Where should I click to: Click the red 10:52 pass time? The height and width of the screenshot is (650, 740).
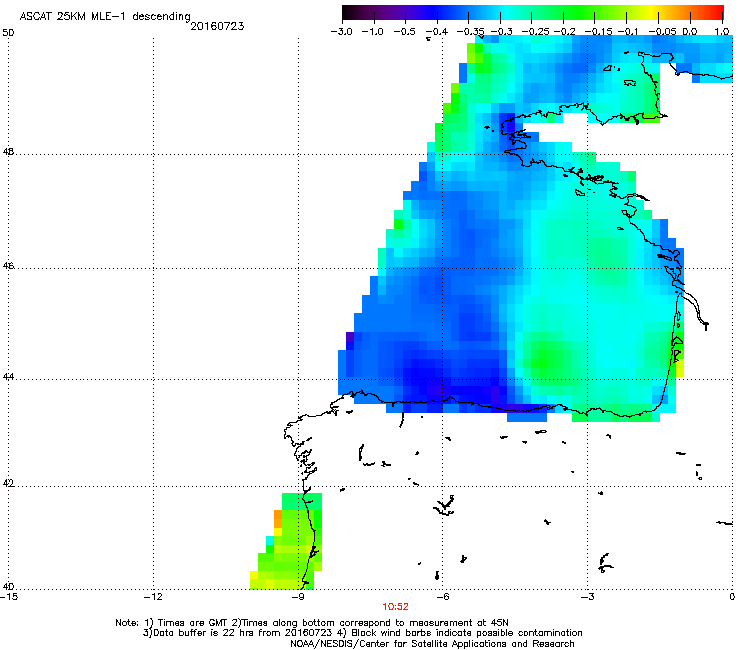(x=395, y=607)
